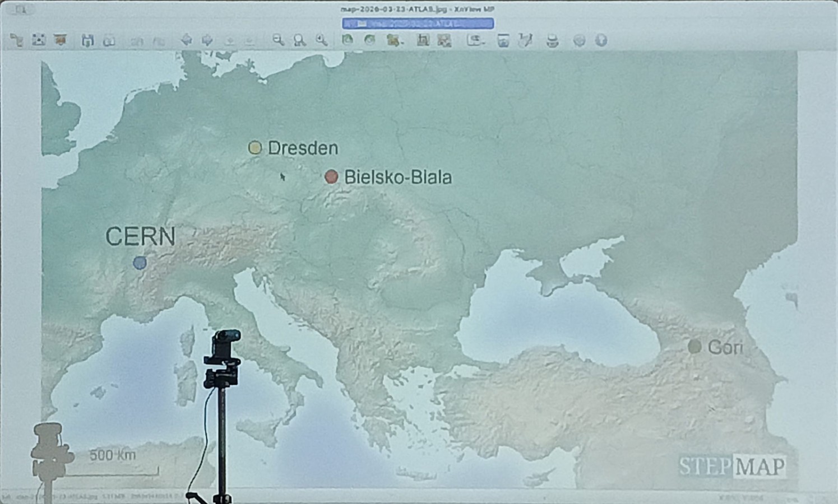838x504 pixels.
Task: Open the Settings gear icon in toolbar
Action: coord(579,41)
